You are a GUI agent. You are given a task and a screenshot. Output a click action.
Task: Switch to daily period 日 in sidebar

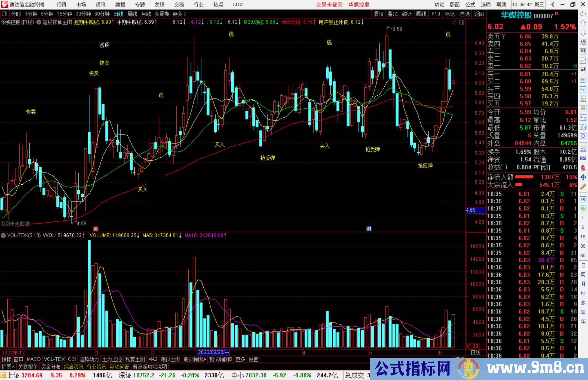(x=583, y=265)
